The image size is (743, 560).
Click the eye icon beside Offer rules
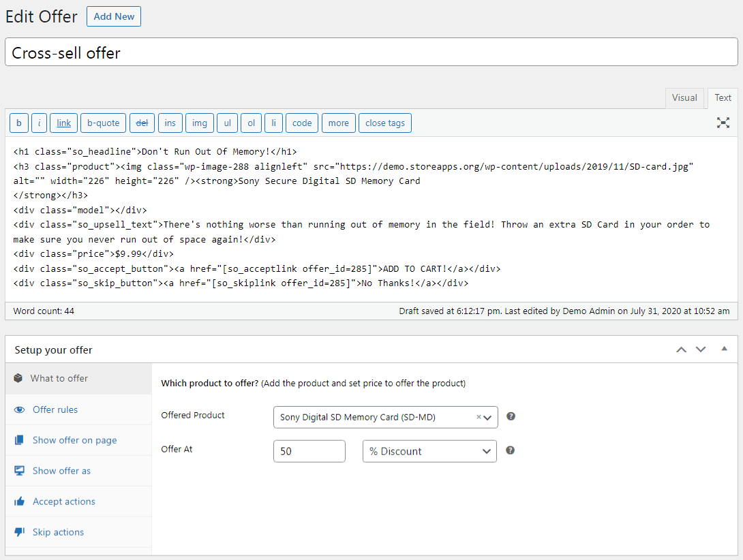pos(20,410)
